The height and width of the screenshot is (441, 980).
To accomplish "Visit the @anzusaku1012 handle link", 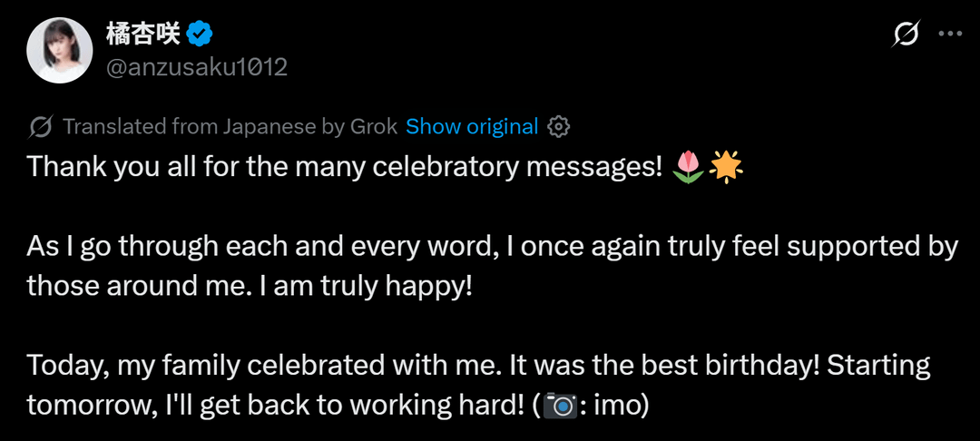I will coord(197,66).
